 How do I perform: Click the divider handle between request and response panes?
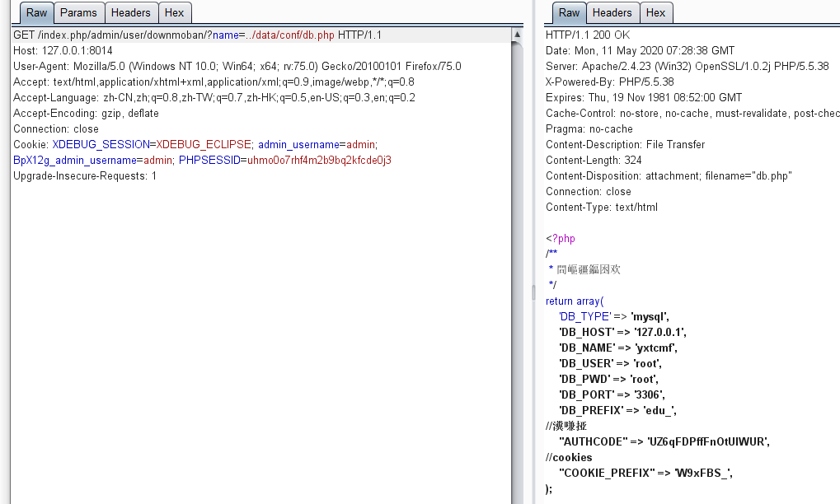click(x=533, y=292)
